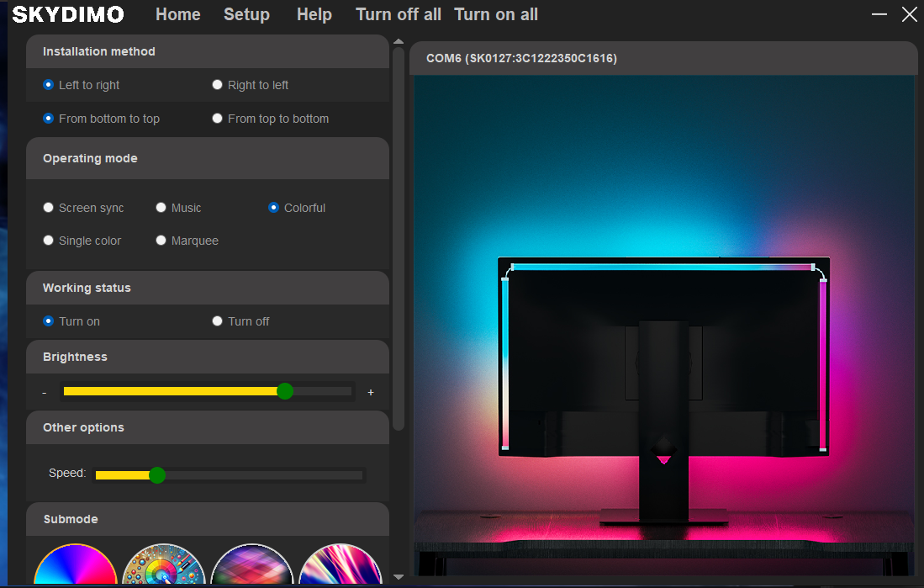The image size is (924, 588).
Task: Click the scrollbar down arrow
Action: pyautogui.click(x=399, y=577)
